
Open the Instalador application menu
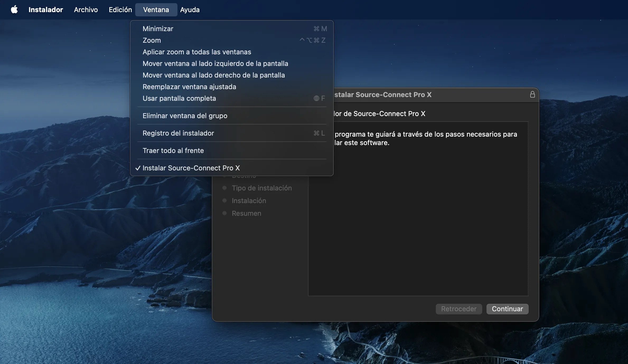click(x=46, y=9)
